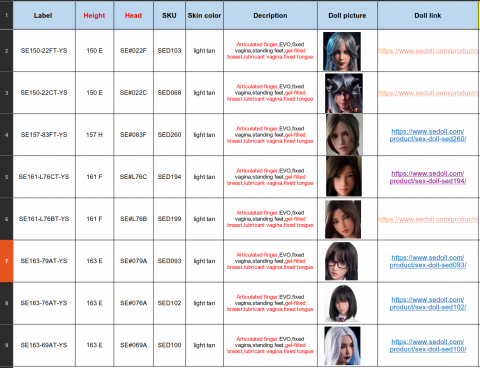Screen dimensions: 480x368
Task: Click the Decription cell in row 6
Action: [x=270, y=219]
